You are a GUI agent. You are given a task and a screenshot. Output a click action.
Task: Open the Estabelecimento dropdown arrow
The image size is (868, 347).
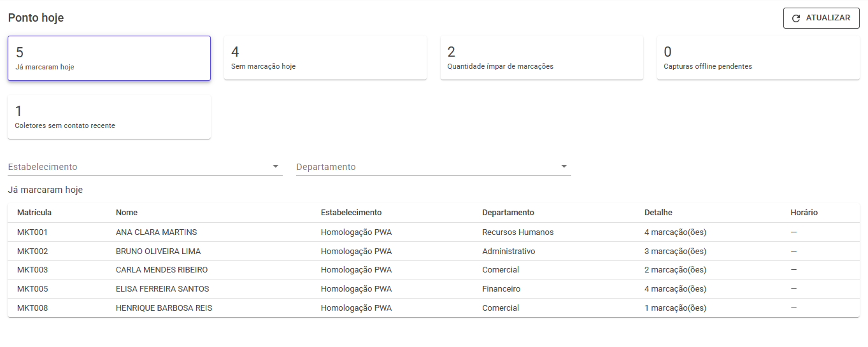(x=276, y=166)
